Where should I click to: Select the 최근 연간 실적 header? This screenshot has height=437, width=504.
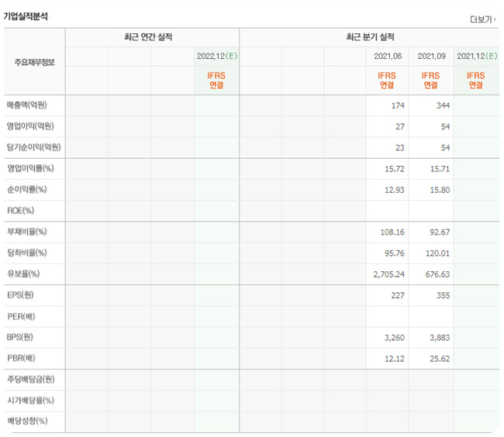point(148,37)
